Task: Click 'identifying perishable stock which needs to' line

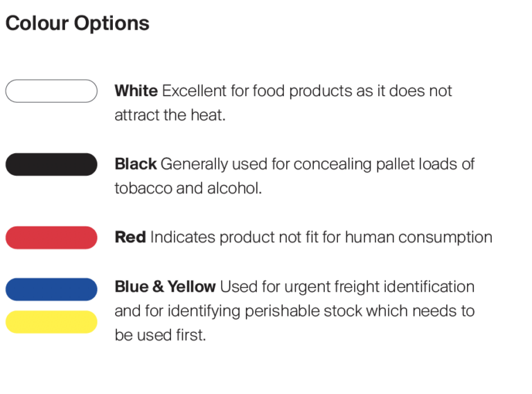Action: 321,312
